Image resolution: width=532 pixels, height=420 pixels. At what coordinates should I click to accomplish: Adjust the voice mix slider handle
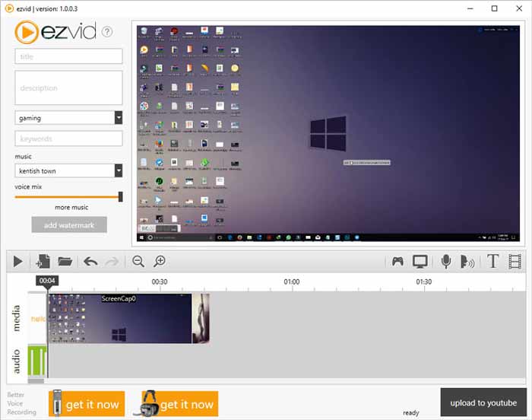(x=120, y=197)
